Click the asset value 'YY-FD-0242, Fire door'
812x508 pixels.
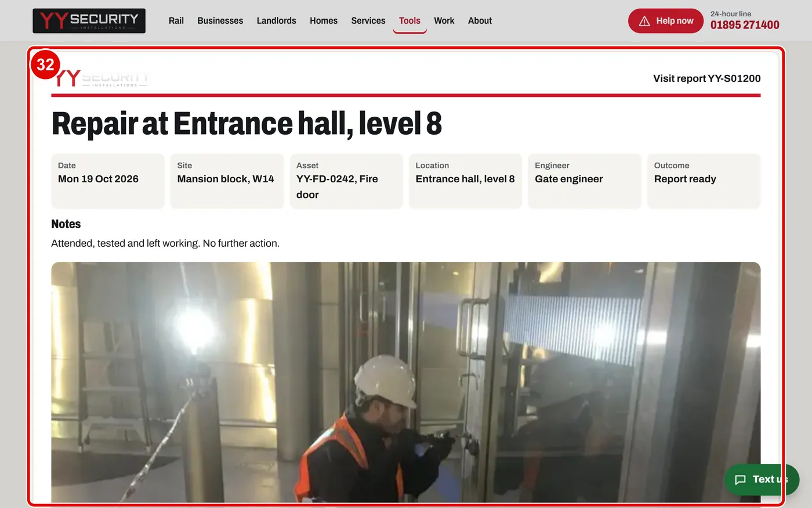click(x=337, y=187)
